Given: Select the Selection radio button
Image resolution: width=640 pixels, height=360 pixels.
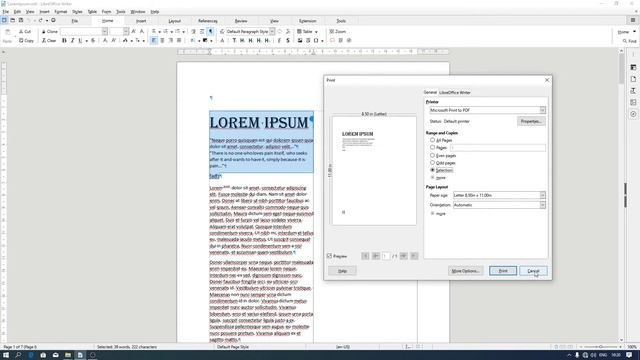Looking at the screenshot, I should click(x=432, y=170).
